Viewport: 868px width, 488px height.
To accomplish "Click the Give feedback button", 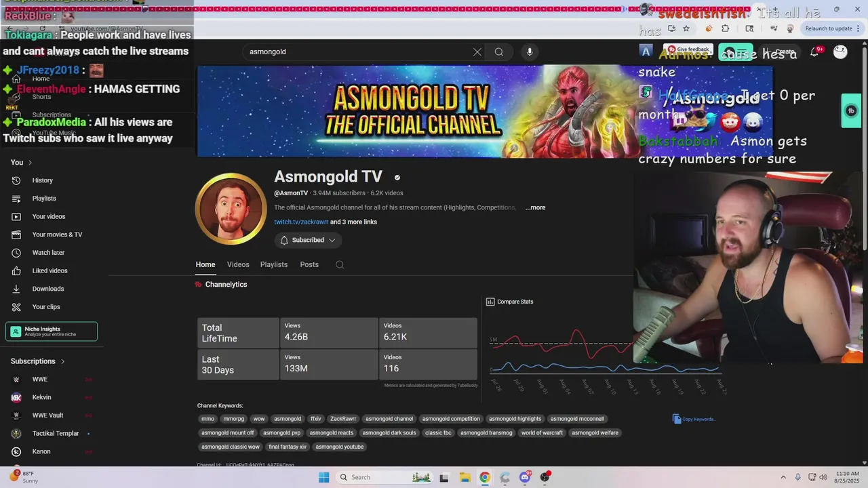I will [688, 49].
